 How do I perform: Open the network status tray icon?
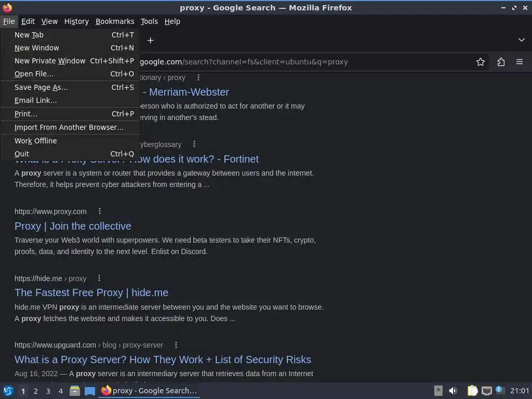click(486, 391)
